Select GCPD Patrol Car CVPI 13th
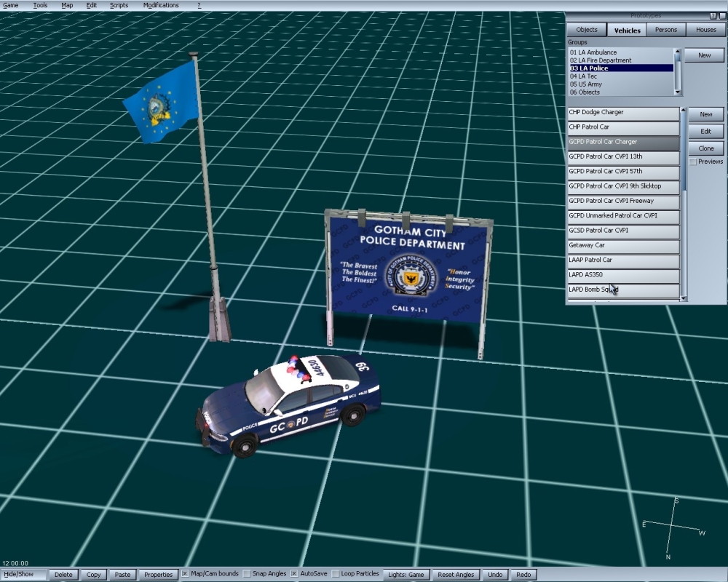 [623, 157]
